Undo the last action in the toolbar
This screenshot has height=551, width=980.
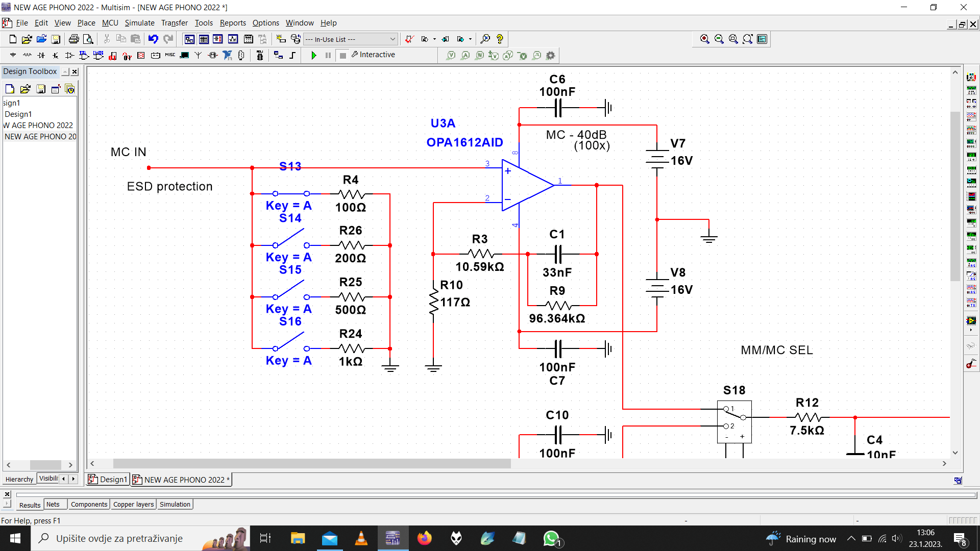(153, 39)
